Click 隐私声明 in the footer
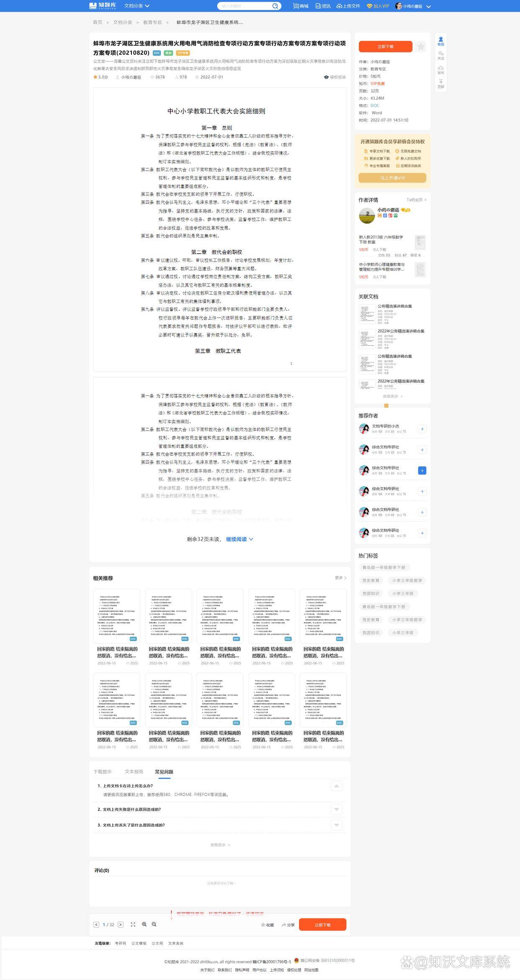The image size is (520, 980). (x=242, y=970)
